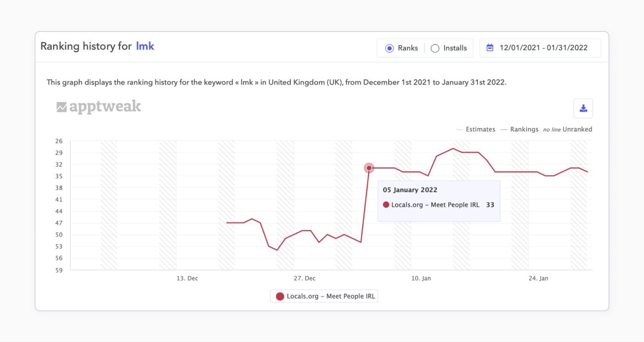Image resolution: width=644 pixels, height=342 pixels.
Task: Click the 05 January 2022 tooltip heading
Action: [410, 190]
